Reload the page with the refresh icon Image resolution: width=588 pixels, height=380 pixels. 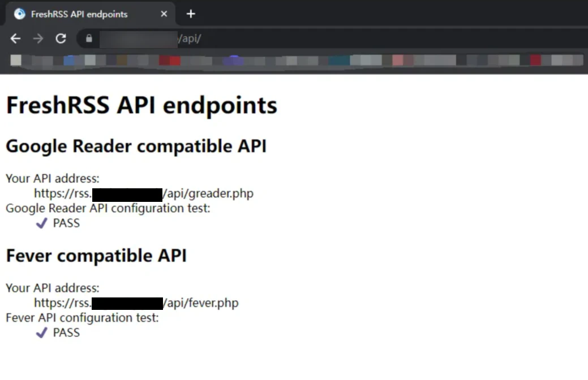60,38
